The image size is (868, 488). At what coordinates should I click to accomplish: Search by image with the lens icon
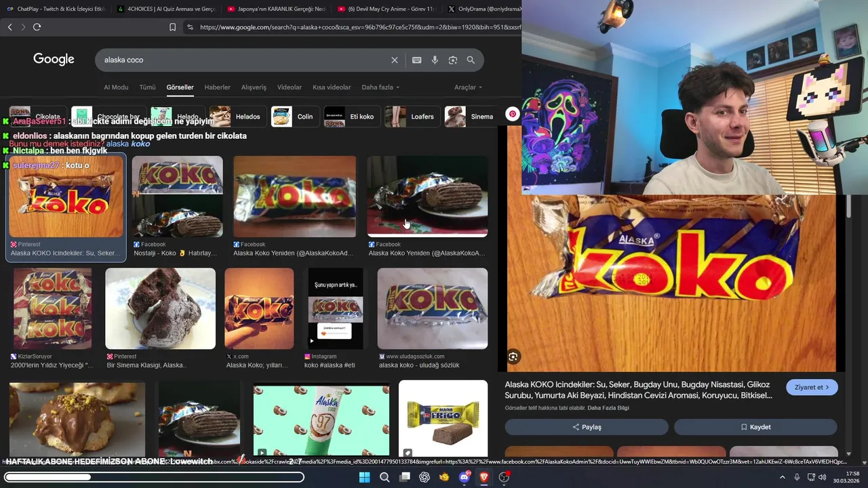[x=452, y=60]
